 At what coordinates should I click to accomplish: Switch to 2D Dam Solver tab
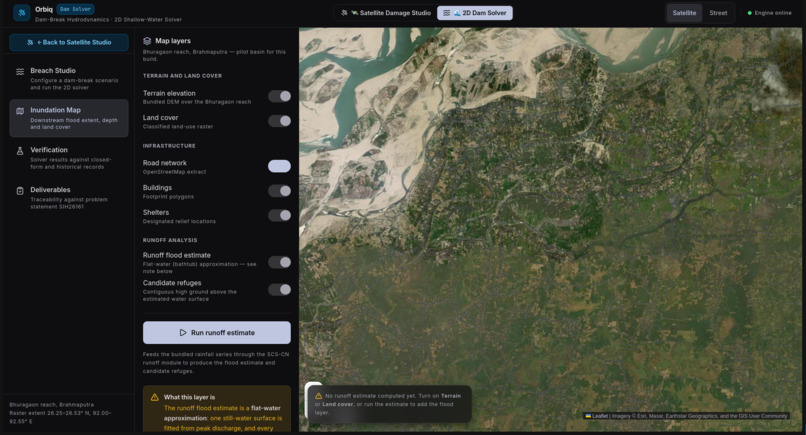(x=474, y=13)
